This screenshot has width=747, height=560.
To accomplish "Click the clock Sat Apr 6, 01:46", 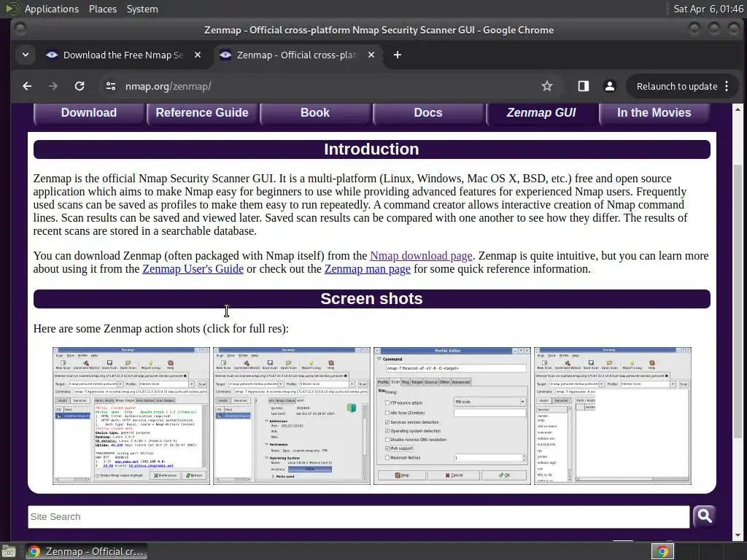I will 708,9.
